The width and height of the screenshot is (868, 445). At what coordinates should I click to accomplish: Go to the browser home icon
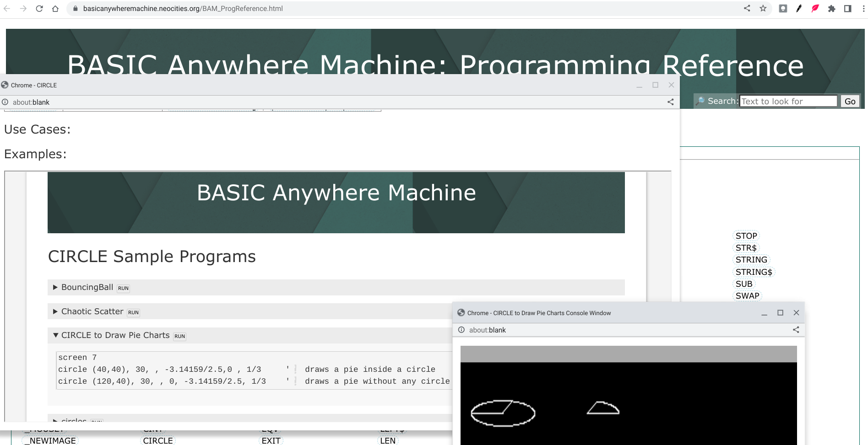[55, 9]
